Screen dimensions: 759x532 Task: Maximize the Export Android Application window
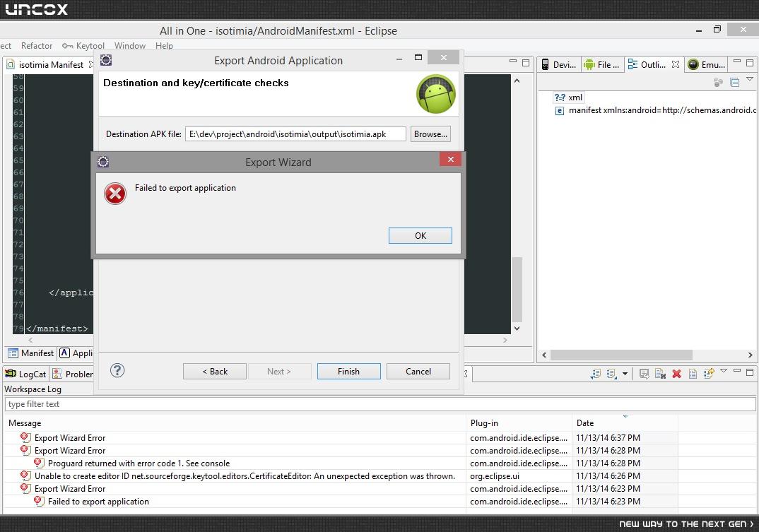tap(418, 58)
